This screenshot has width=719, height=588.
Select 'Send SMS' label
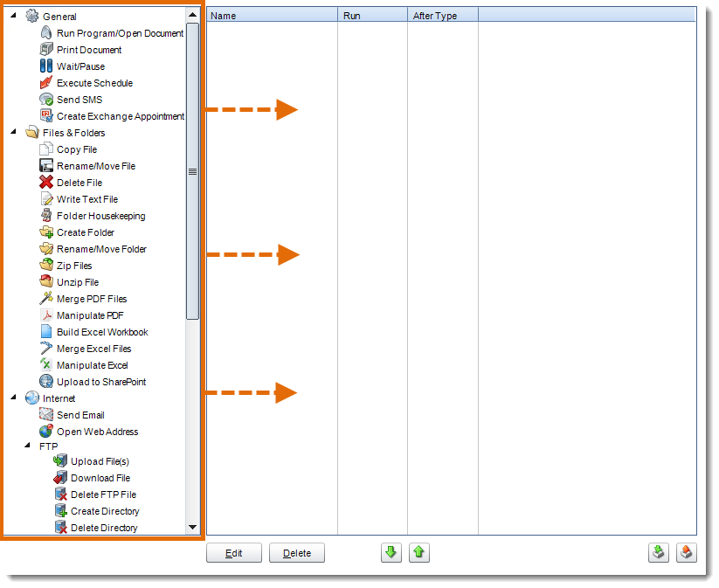(x=80, y=100)
